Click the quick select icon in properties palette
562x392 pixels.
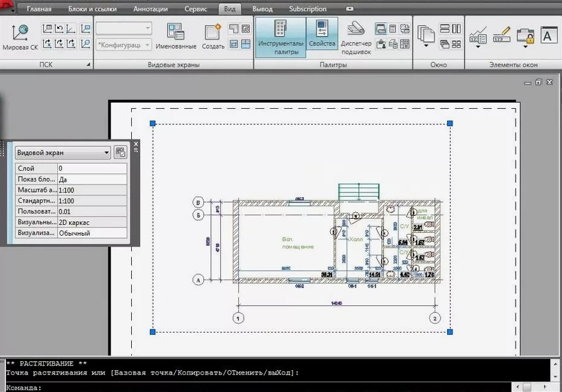coord(120,153)
